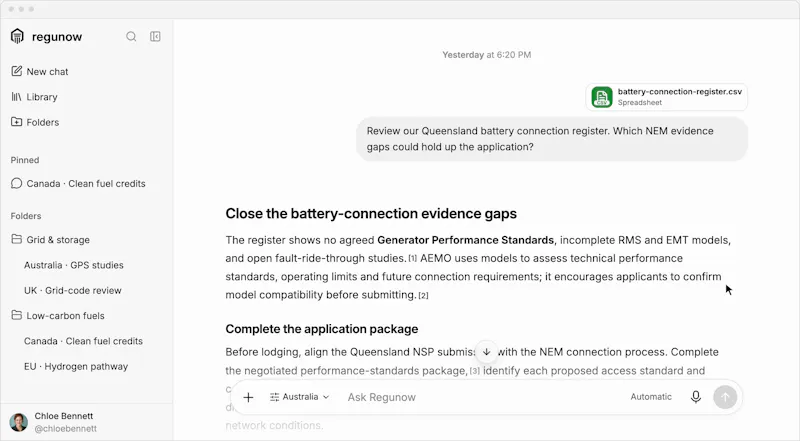Open Australia · GPS studies chat
The height and width of the screenshot is (441, 800).
[x=73, y=265]
